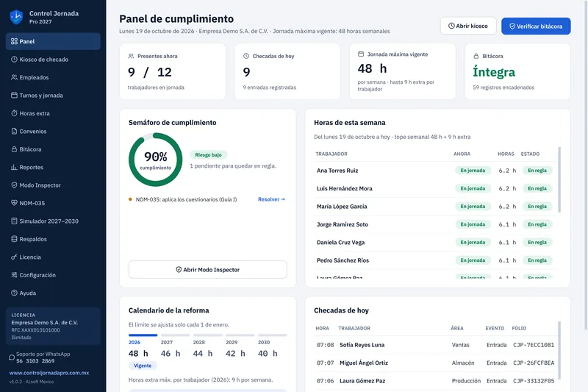Click folio CJP-26FCFBEA
The width and height of the screenshot is (588, 392).
click(x=534, y=363)
